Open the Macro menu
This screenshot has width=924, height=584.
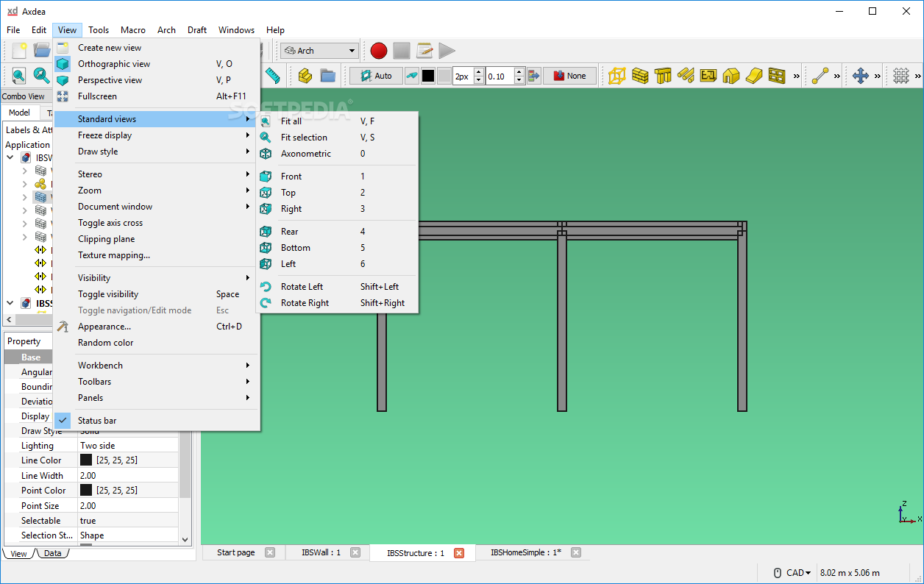click(x=133, y=30)
